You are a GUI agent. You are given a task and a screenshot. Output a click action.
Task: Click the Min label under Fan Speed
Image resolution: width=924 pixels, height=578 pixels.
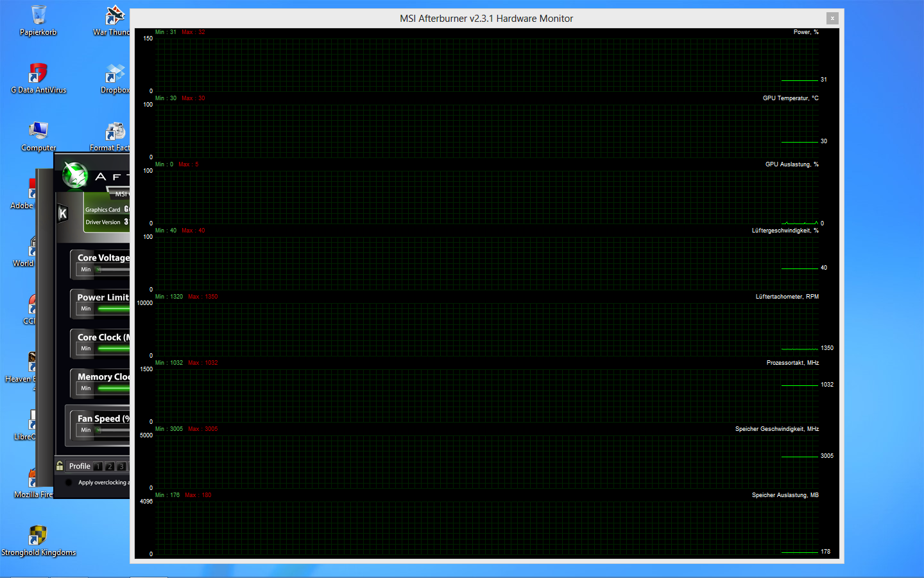[86, 430]
